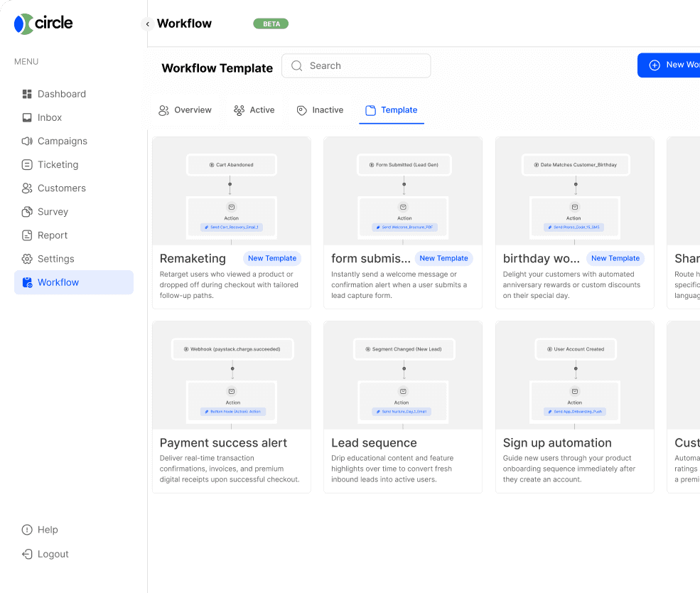Click the Inbox icon in sidebar

27,117
